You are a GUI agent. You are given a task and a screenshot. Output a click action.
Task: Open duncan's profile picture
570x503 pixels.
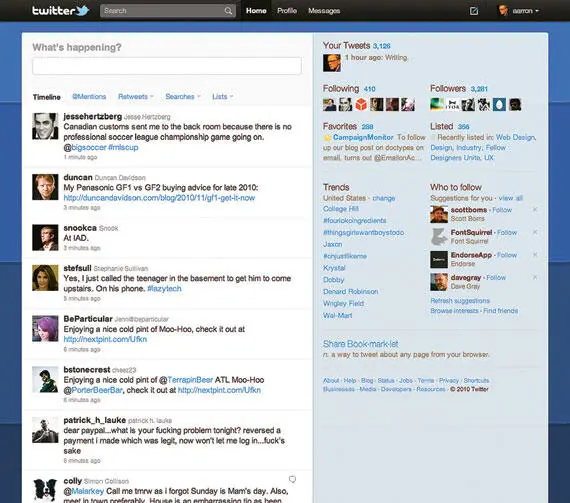(x=45, y=187)
